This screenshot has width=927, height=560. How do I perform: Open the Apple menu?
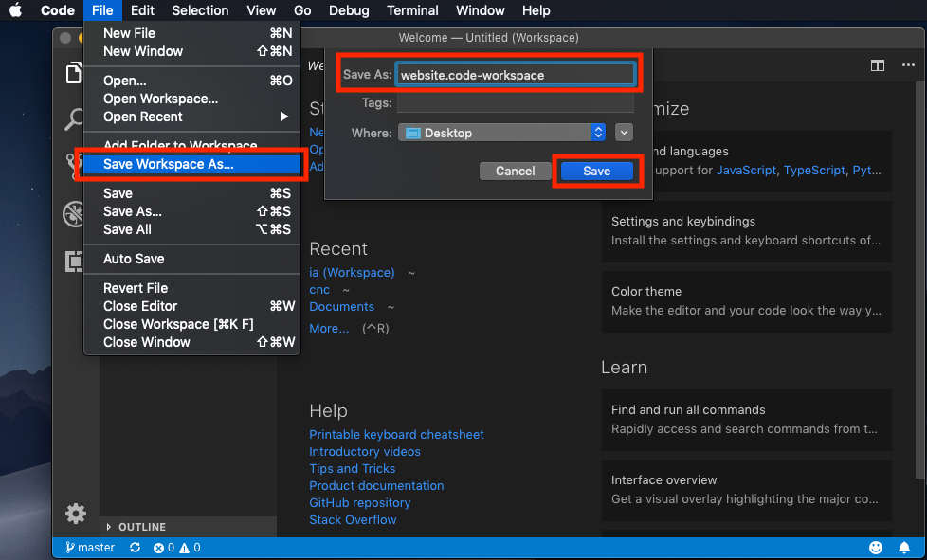point(15,10)
